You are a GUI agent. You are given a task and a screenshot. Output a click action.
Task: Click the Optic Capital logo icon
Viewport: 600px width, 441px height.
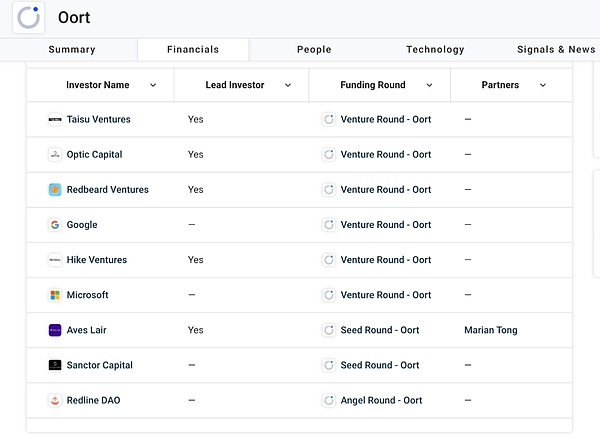tap(55, 155)
